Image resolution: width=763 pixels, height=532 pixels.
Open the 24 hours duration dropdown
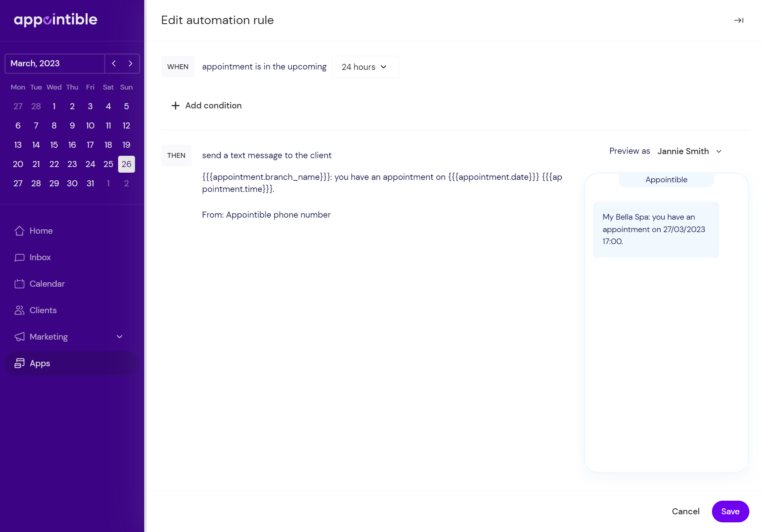pos(364,67)
